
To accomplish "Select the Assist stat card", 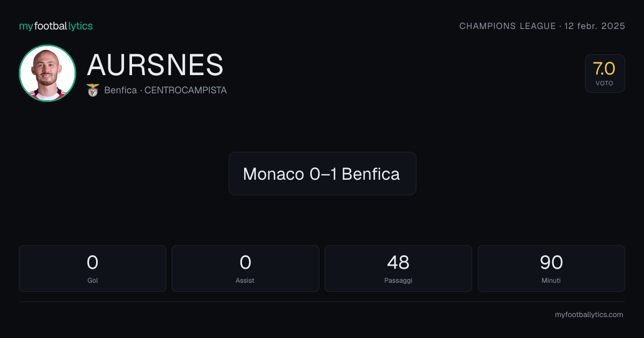I will coord(245,268).
